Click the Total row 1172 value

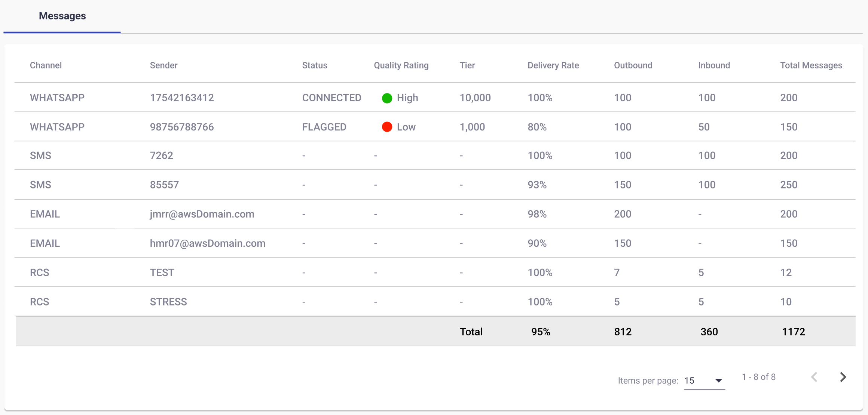coord(793,332)
